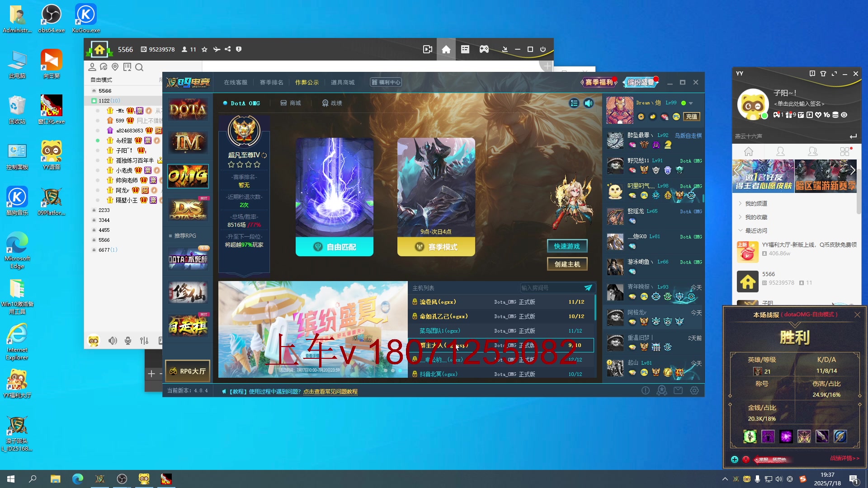This screenshot has height=488, width=868.
Task: Click the star medal icon in the status bar
Action: point(662,390)
